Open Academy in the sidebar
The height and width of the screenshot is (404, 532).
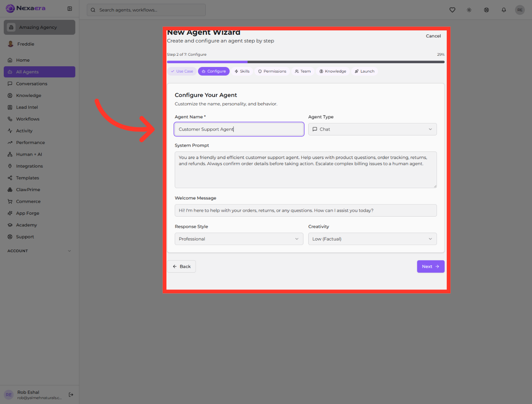pyautogui.click(x=39, y=225)
